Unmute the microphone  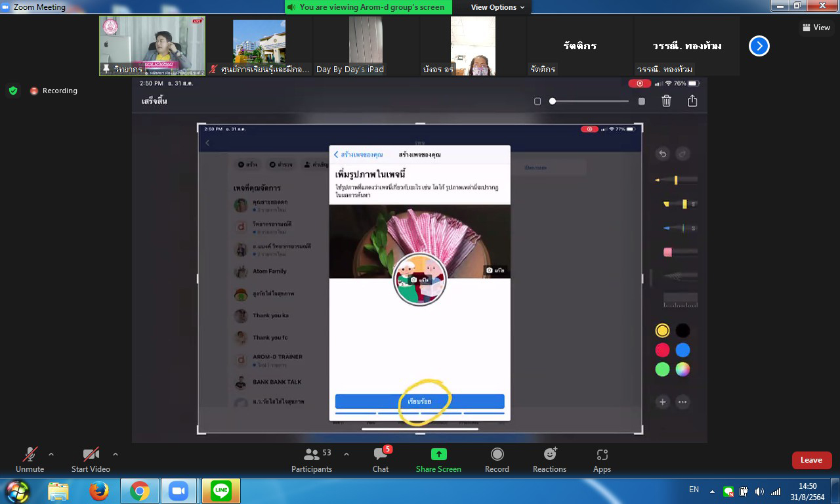pos(30,455)
